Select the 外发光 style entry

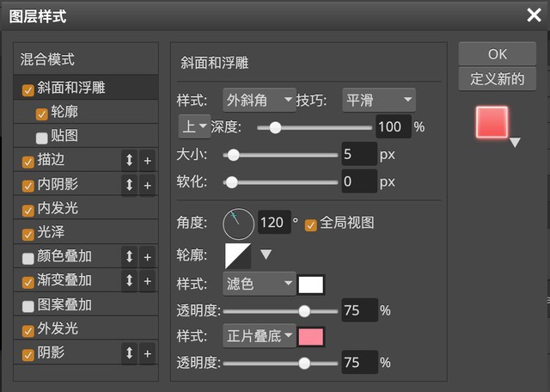click(x=58, y=329)
